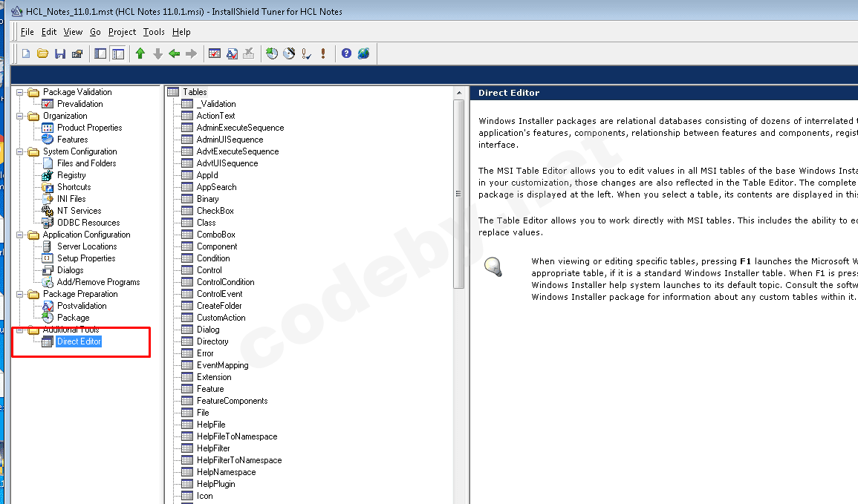Open the Dialogs view
The width and height of the screenshot is (858, 504).
pos(70,270)
